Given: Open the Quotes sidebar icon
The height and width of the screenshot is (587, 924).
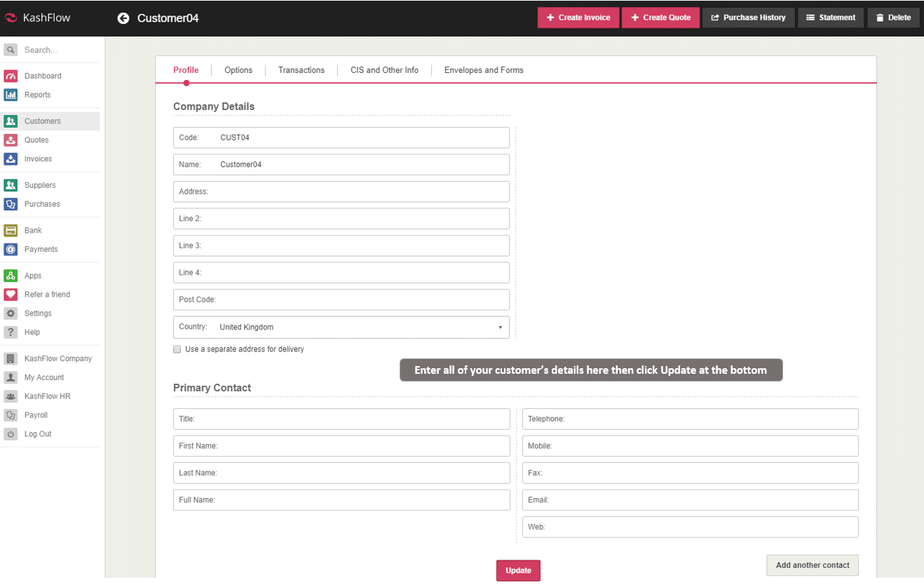Looking at the screenshot, I should 11,140.
